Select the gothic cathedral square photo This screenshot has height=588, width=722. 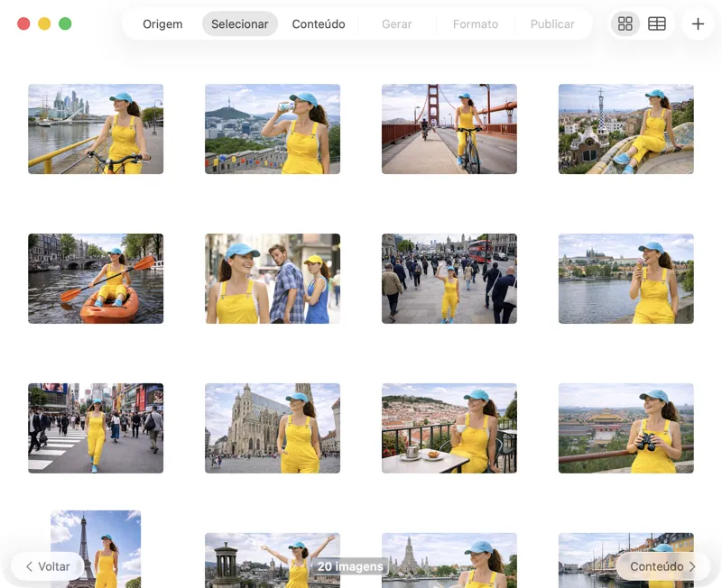coord(273,428)
